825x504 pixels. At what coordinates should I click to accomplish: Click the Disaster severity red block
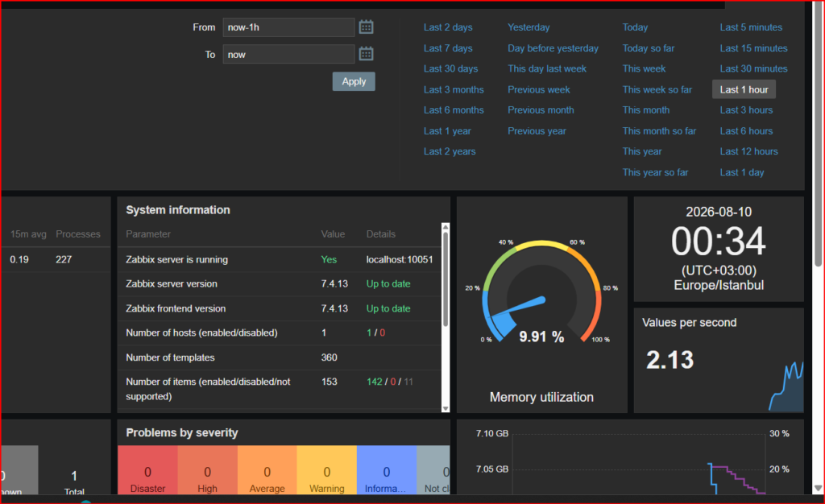(x=148, y=470)
